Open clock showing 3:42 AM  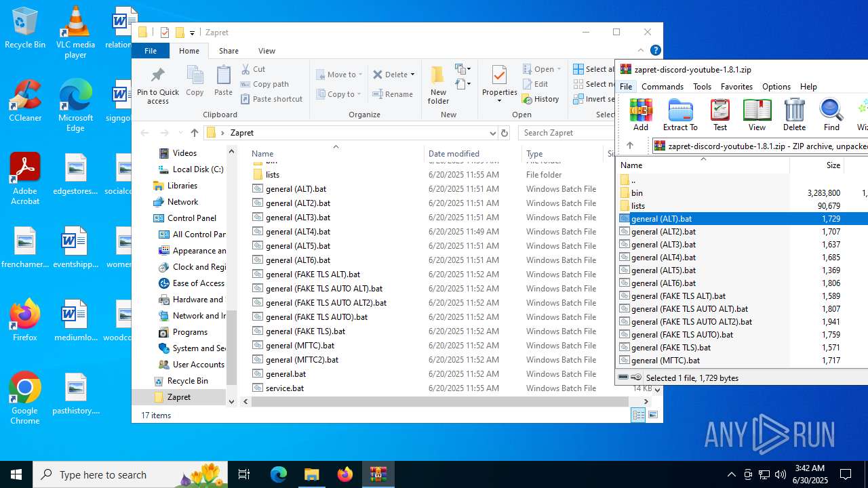click(x=810, y=474)
